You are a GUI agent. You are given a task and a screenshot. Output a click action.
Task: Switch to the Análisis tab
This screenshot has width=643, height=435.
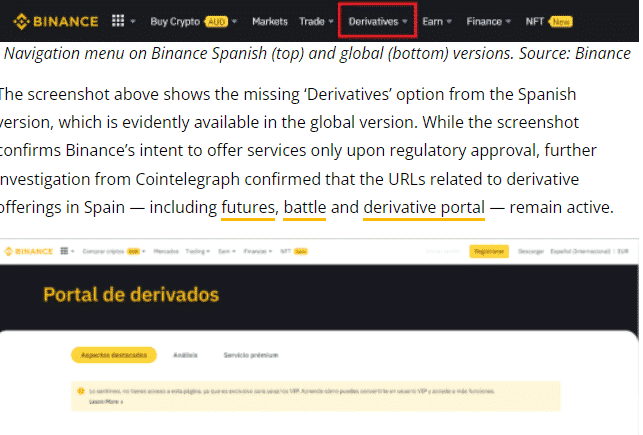click(185, 355)
